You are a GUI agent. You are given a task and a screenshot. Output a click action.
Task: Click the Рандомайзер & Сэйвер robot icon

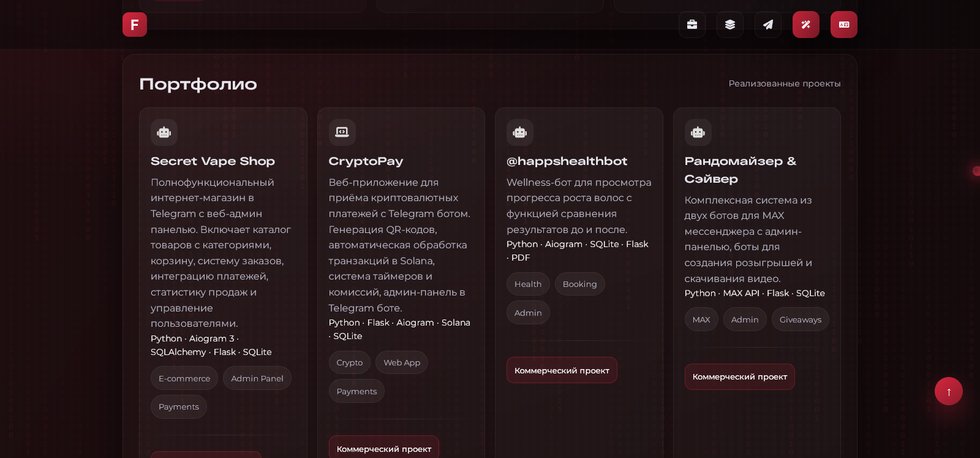[x=698, y=132]
